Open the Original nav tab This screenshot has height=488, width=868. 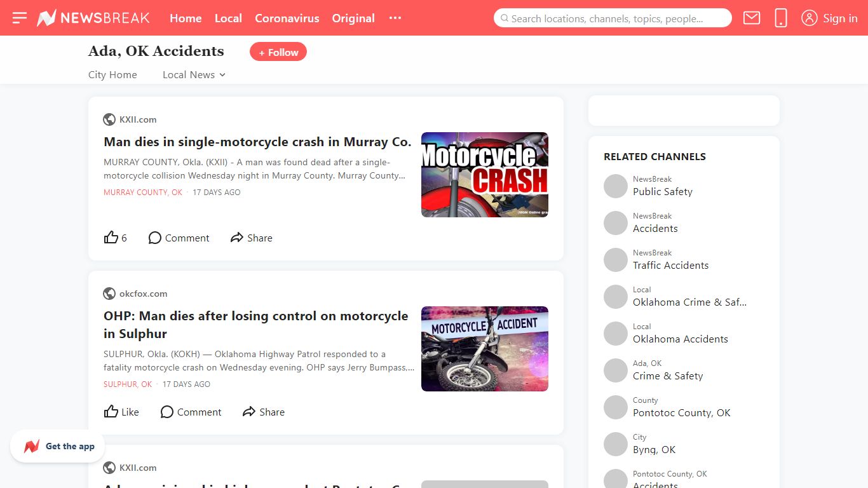click(x=353, y=18)
